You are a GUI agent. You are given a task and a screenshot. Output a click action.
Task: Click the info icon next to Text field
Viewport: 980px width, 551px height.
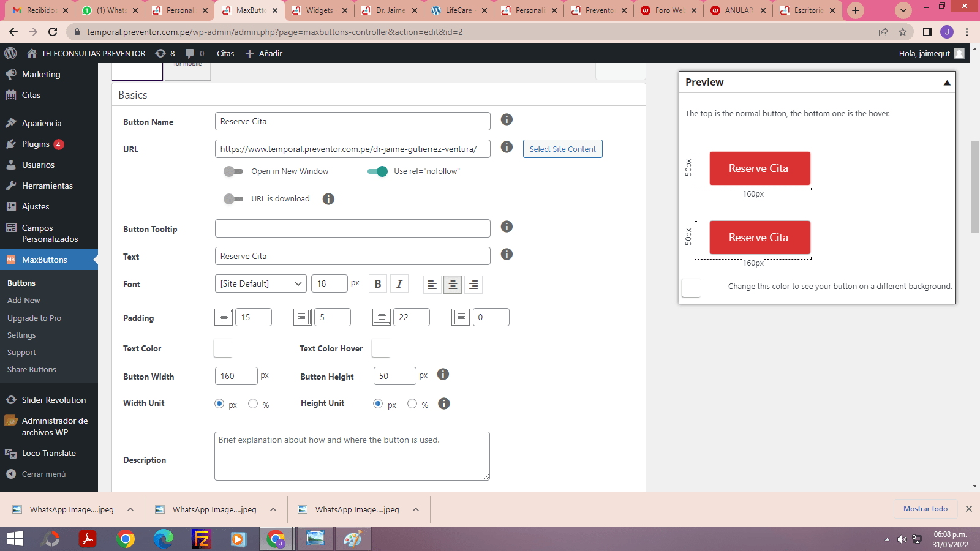pyautogui.click(x=507, y=254)
